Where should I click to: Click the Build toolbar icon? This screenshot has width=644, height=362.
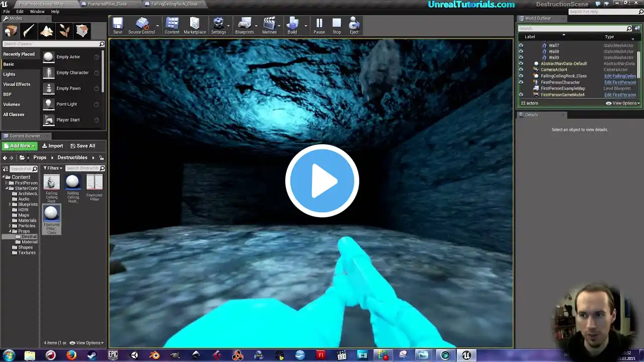(292, 26)
